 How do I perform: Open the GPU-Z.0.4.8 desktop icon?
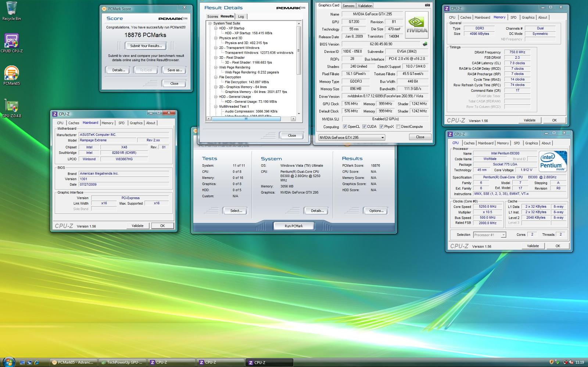[11, 108]
